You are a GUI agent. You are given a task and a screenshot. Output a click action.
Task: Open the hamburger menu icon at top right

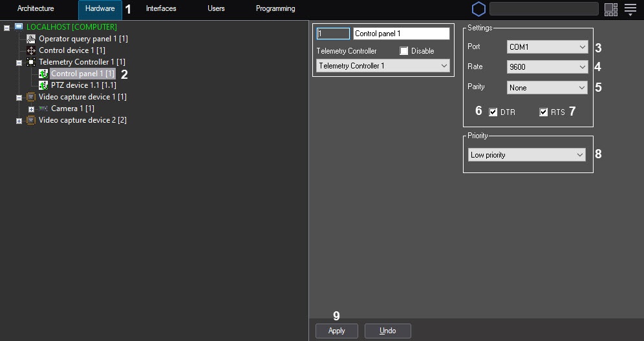[x=630, y=9]
